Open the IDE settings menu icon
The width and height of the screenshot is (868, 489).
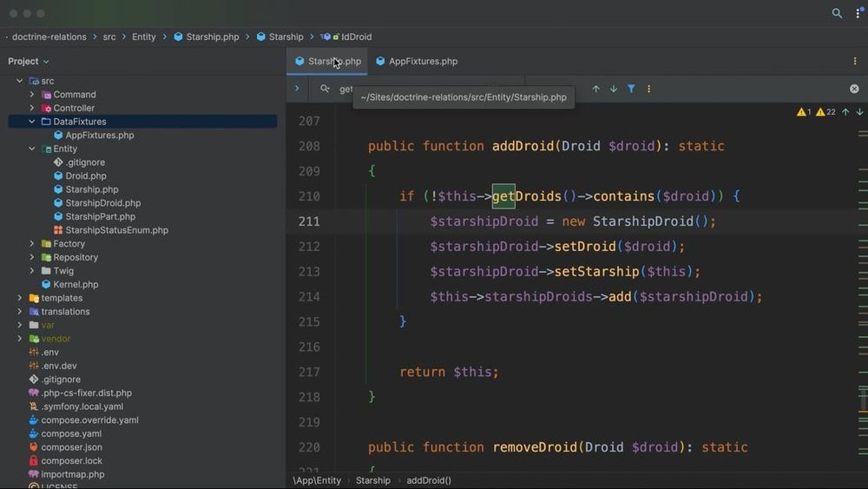[858, 13]
